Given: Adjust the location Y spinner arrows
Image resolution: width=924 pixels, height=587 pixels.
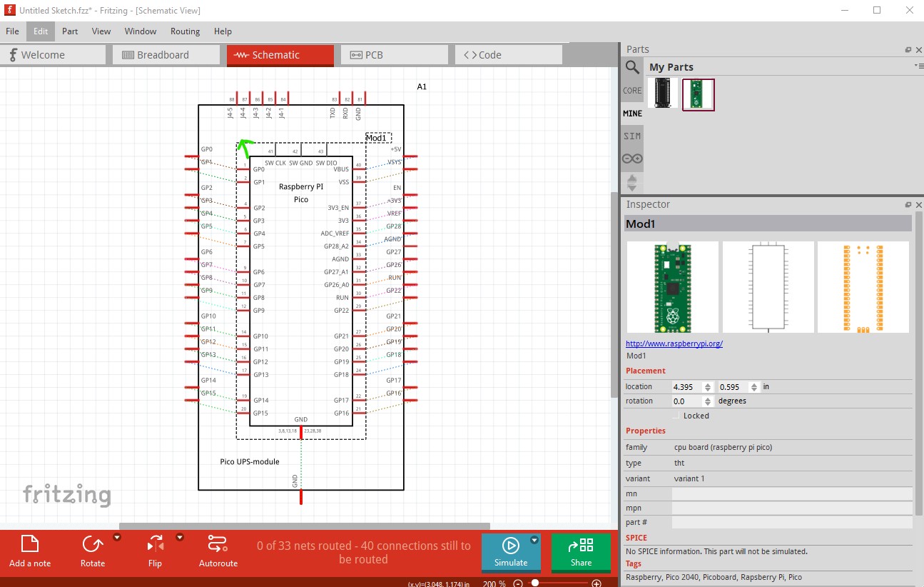Looking at the screenshot, I should click(x=754, y=387).
